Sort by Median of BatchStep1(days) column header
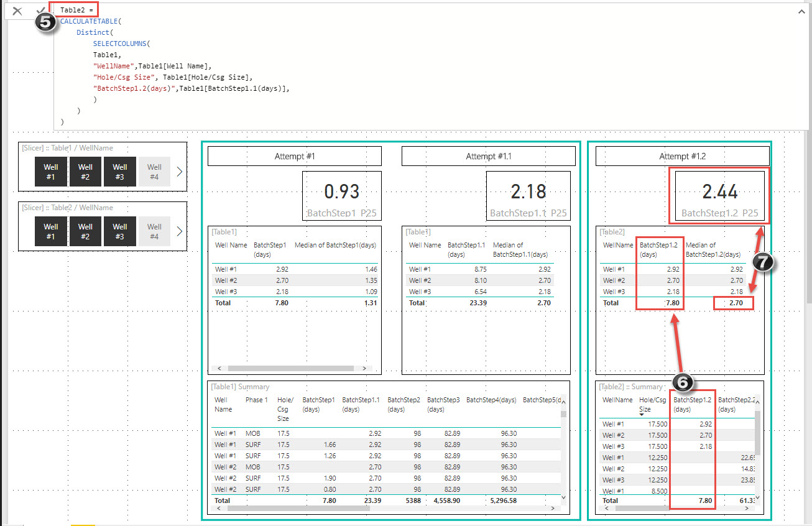This screenshot has height=526, width=812. point(335,245)
